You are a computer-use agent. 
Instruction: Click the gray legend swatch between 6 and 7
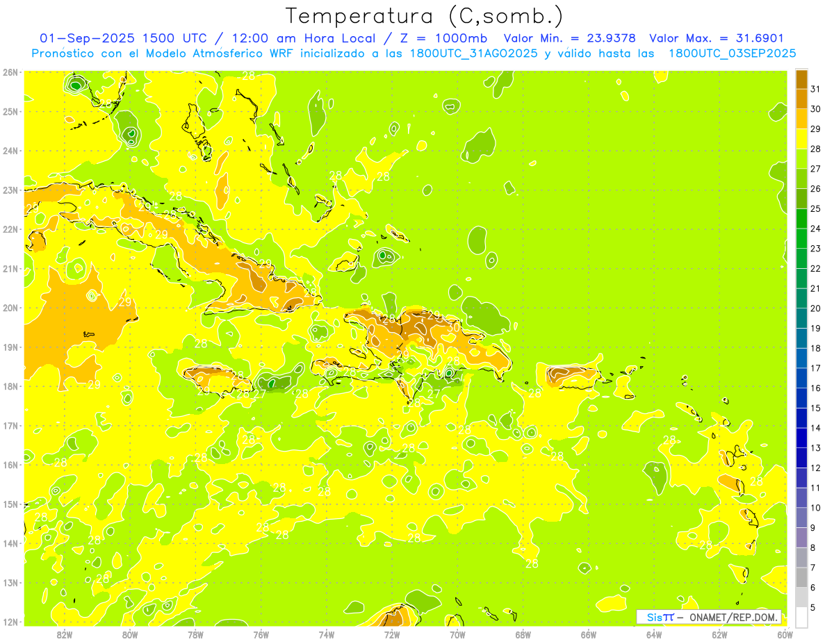pyautogui.click(x=801, y=577)
